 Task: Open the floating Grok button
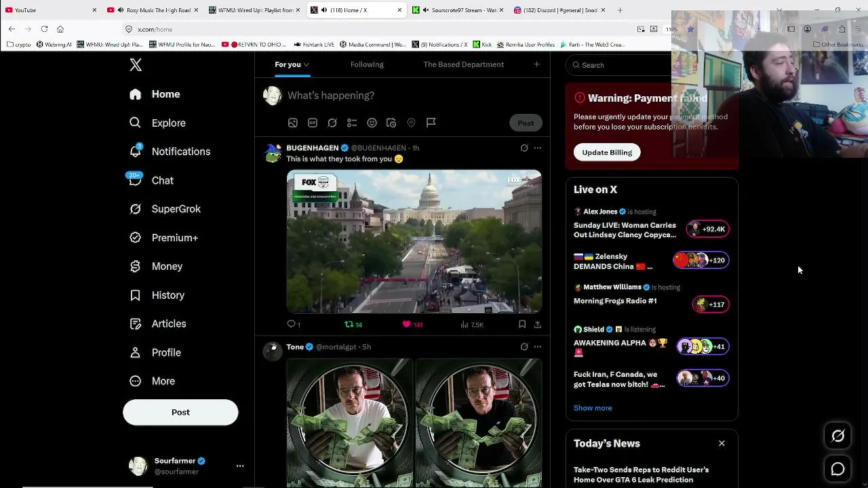838,436
